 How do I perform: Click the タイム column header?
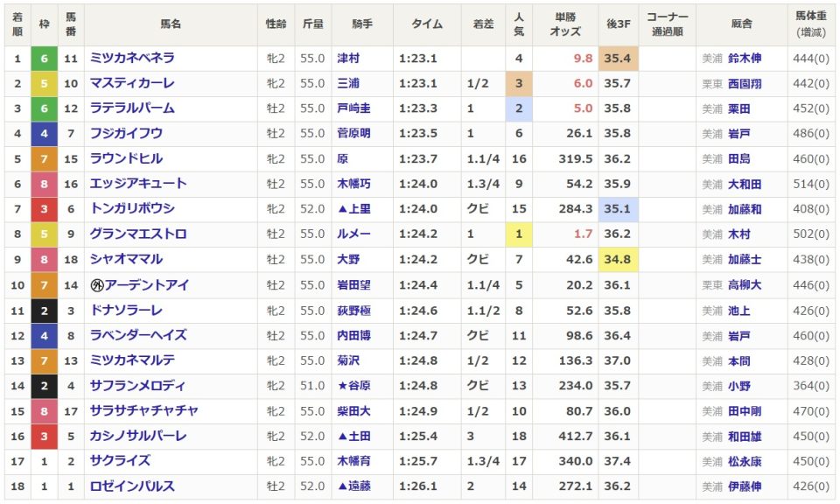pyautogui.click(x=427, y=24)
